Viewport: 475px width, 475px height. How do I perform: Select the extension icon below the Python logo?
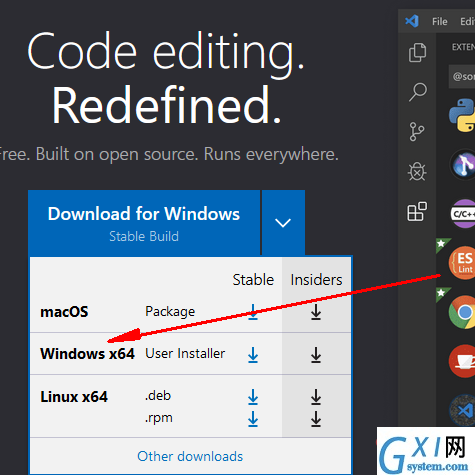click(463, 164)
